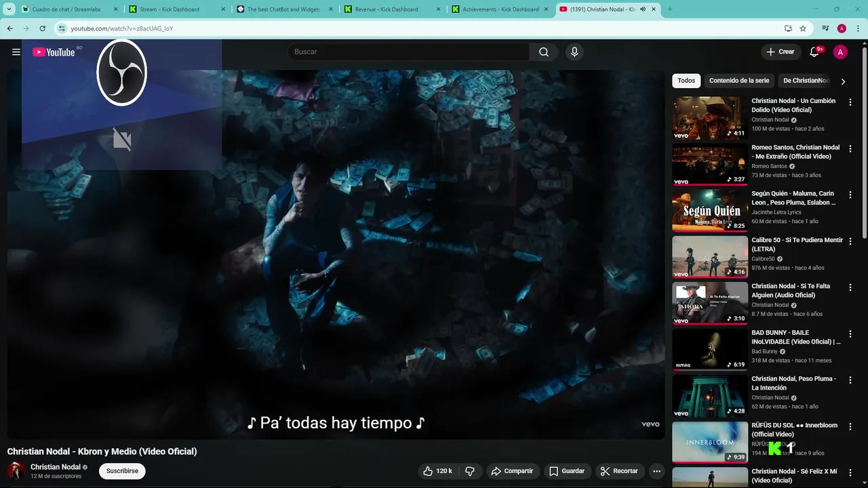868x488 pixels.
Task: Open Romeo Santos Me Extraño thumbnail
Action: point(710,164)
